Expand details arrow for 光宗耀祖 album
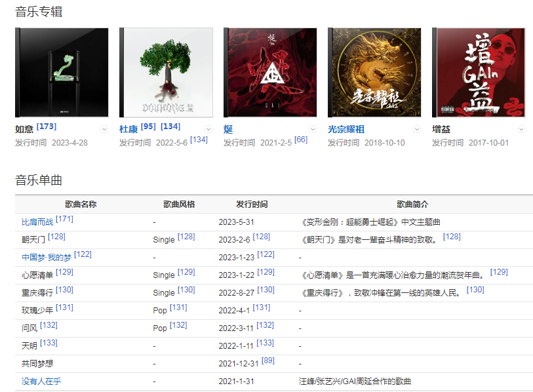 tap(417, 129)
